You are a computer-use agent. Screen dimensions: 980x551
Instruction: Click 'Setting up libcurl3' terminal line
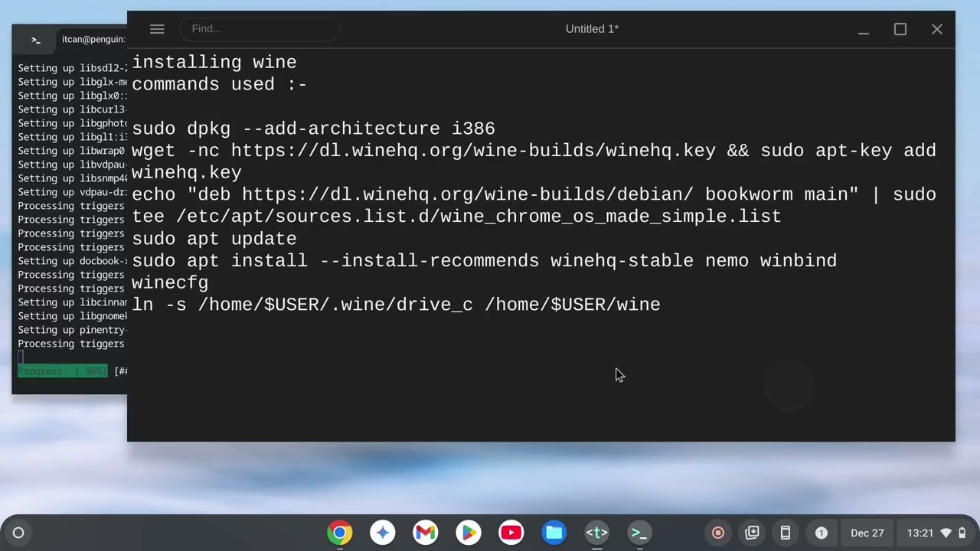(73, 109)
